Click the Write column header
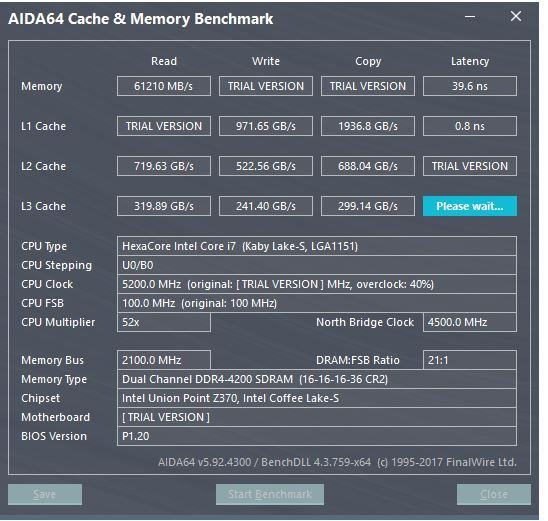 coord(266,61)
